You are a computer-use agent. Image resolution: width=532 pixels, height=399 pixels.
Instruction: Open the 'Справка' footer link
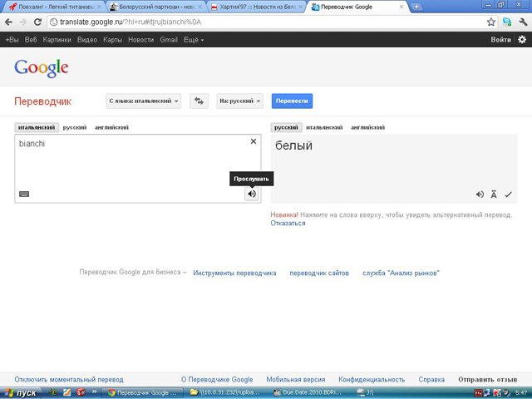point(431,379)
